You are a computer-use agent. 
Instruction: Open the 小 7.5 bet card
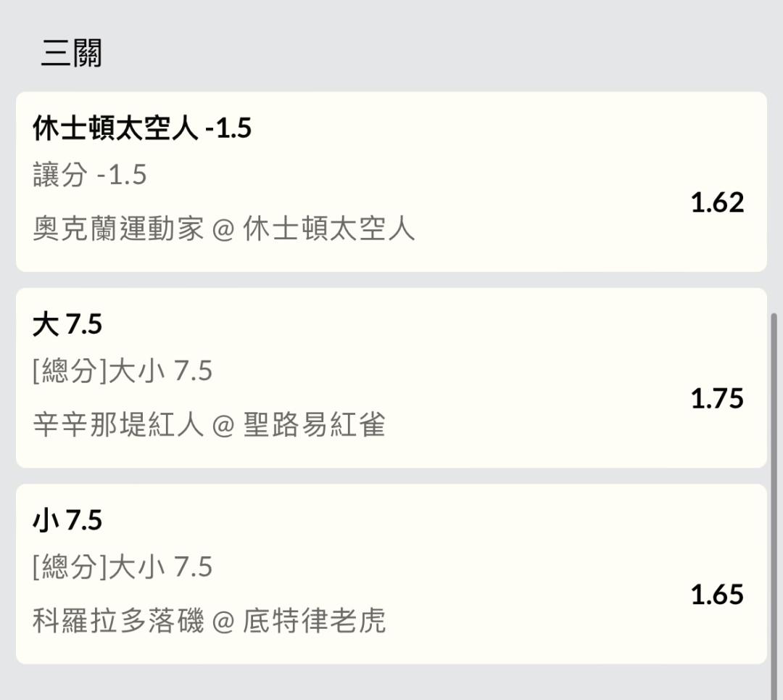click(391, 574)
